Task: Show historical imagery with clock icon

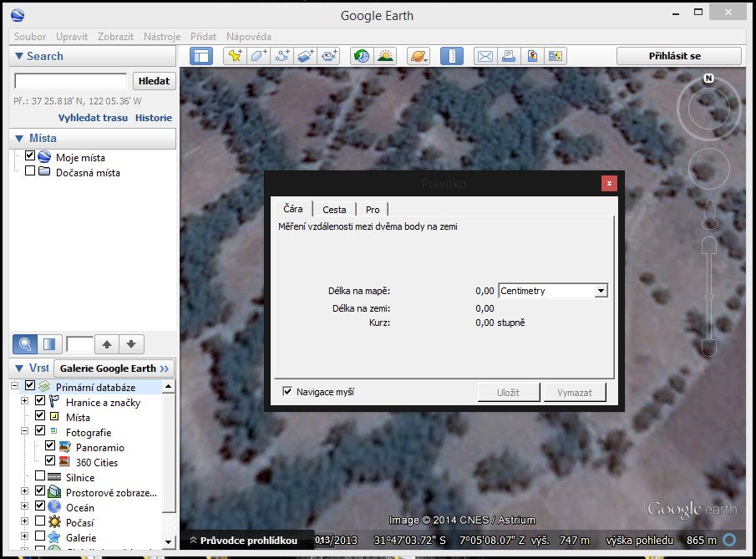Action: [x=362, y=56]
